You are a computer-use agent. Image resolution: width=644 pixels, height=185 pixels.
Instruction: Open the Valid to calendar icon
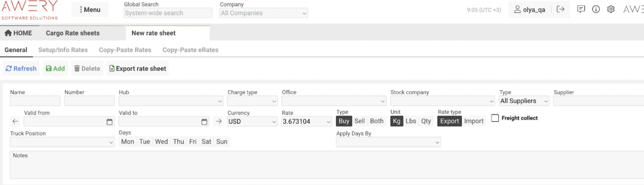tap(204, 122)
